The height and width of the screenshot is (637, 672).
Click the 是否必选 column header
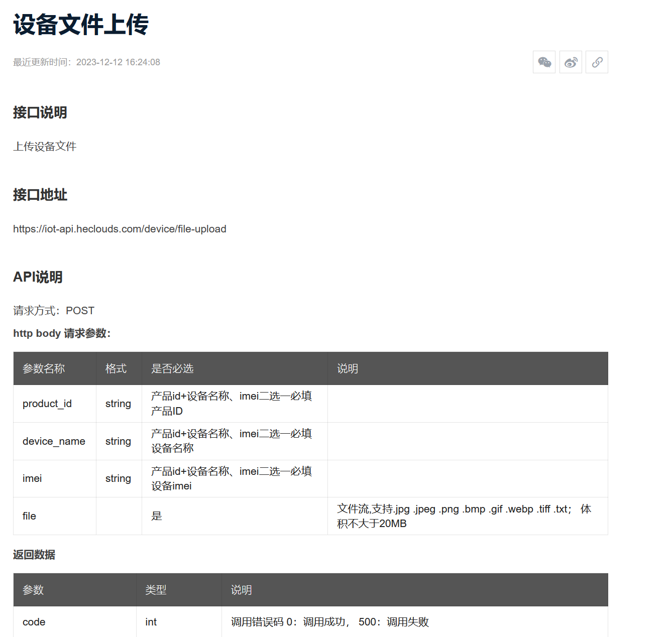coord(235,368)
